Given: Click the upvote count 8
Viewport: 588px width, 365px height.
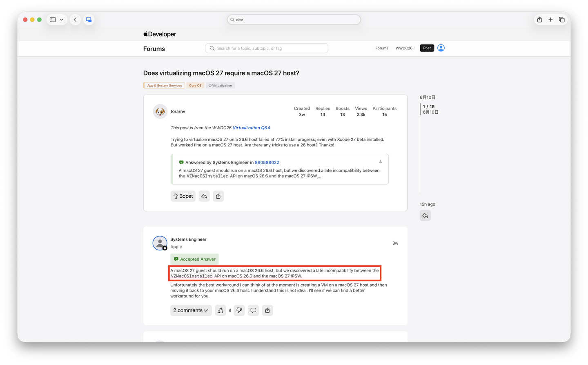Looking at the screenshot, I should click(230, 310).
